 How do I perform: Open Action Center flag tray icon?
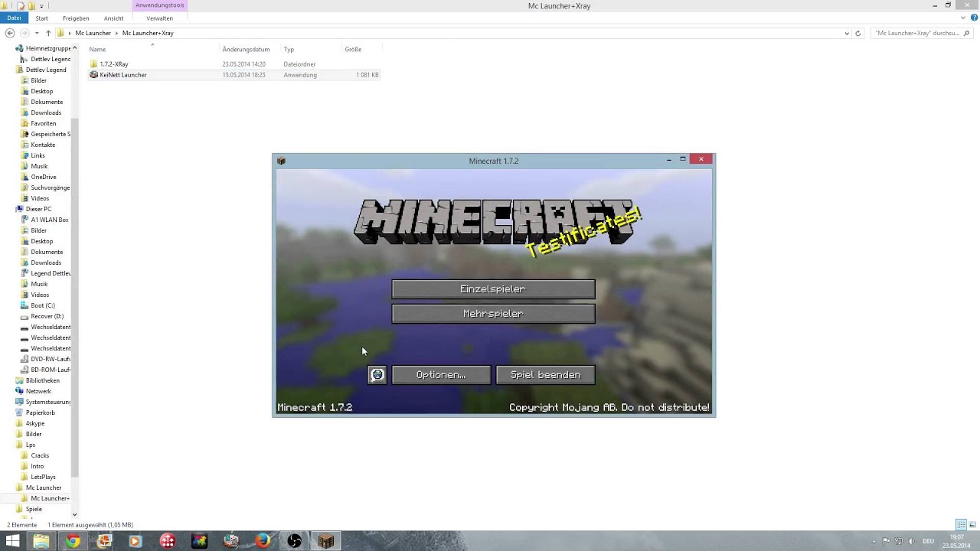(887, 541)
